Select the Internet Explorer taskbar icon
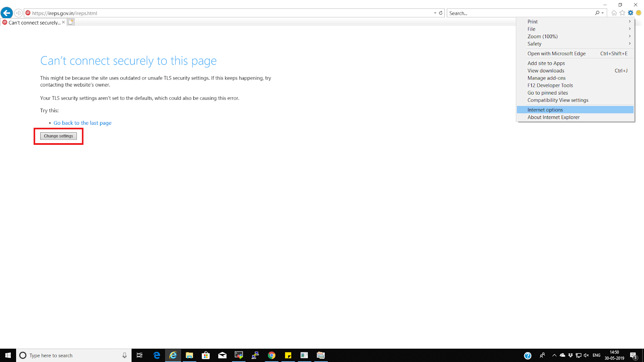Image resolution: width=644 pixels, height=362 pixels. pyautogui.click(x=173, y=355)
